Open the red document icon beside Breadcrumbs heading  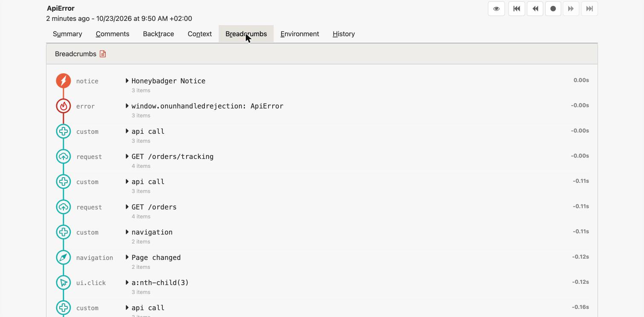click(103, 54)
